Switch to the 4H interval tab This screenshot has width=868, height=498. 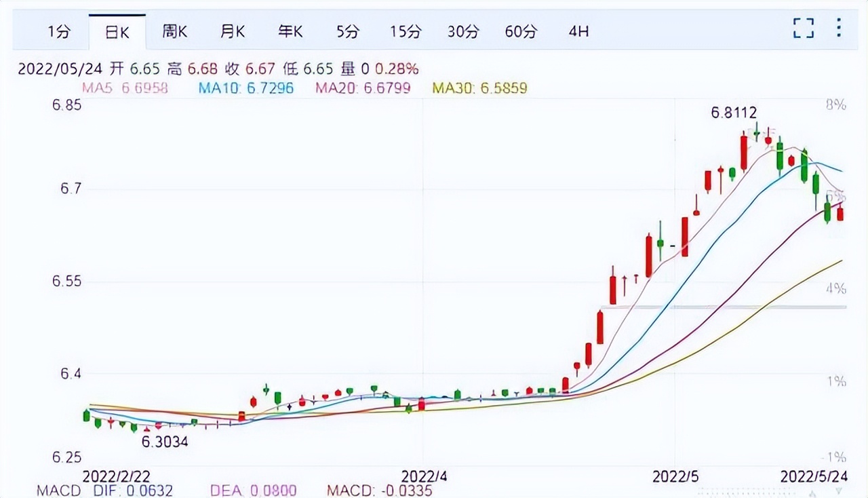(578, 31)
